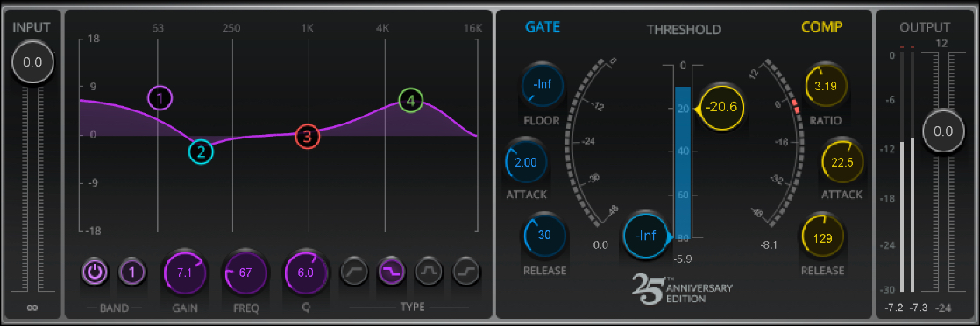The image size is (980, 326).
Task: Click the THRESHOLD heading text
Action: (684, 29)
